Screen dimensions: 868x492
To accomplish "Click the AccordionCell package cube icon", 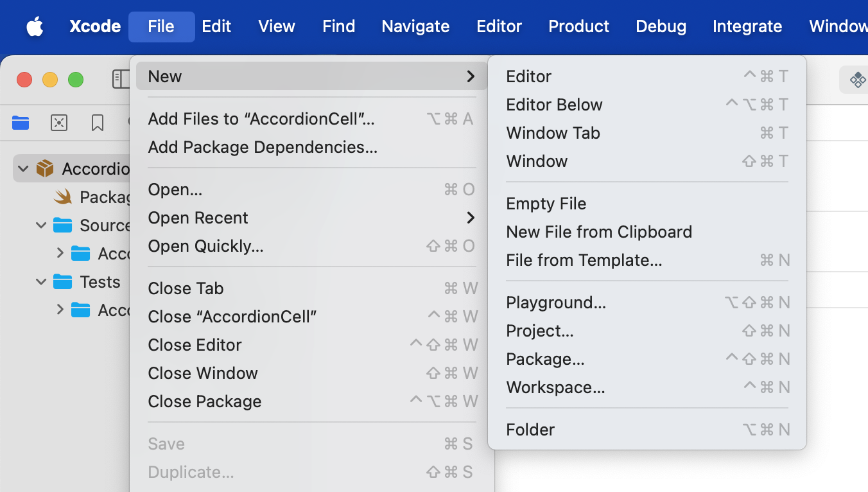I will [x=44, y=168].
